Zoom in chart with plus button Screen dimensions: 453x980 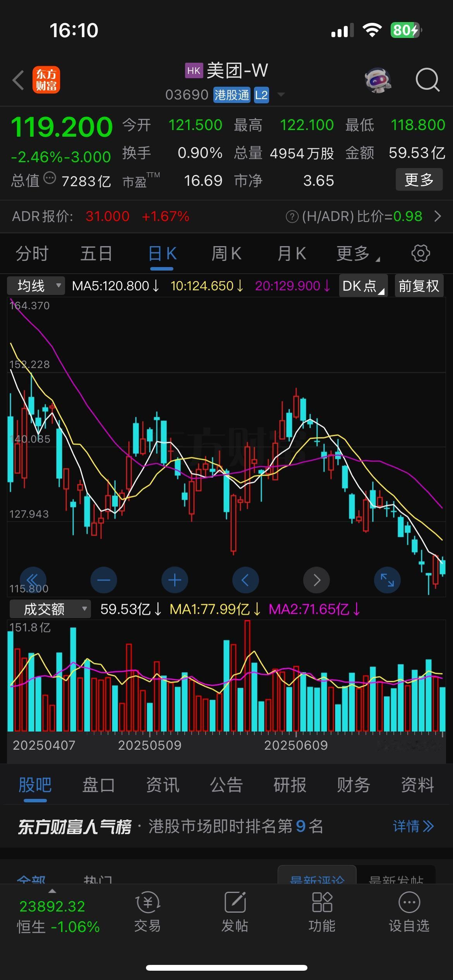[175, 580]
